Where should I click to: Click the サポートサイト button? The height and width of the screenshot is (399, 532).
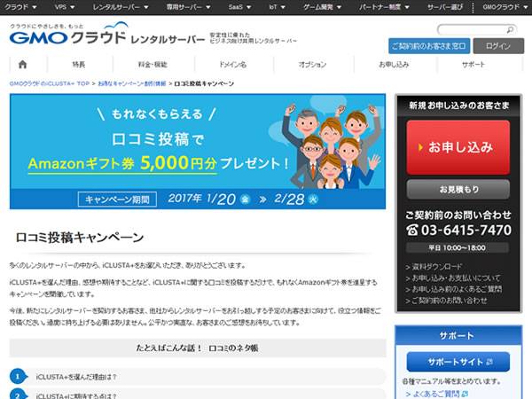pos(458,362)
